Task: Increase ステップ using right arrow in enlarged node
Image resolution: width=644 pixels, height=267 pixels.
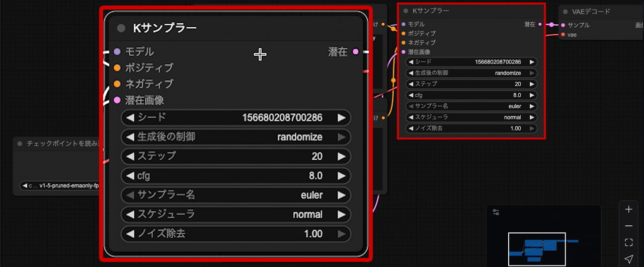Action: (342, 157)
